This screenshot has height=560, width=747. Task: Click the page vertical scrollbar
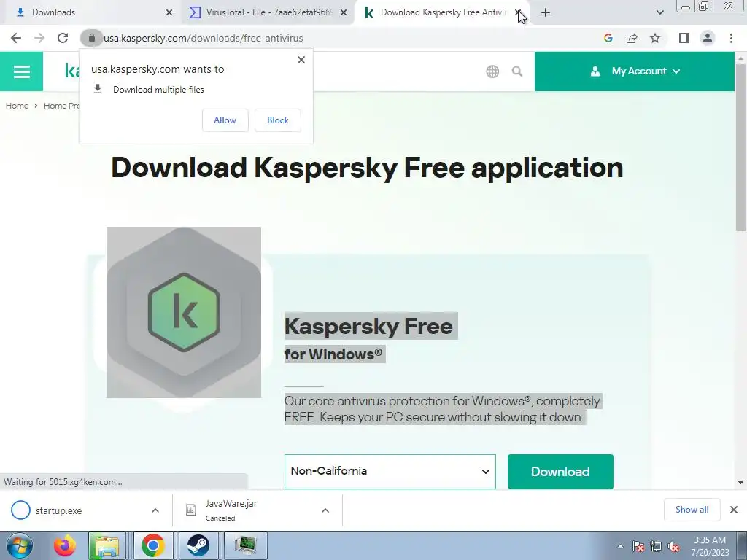(x=740, y=147)
